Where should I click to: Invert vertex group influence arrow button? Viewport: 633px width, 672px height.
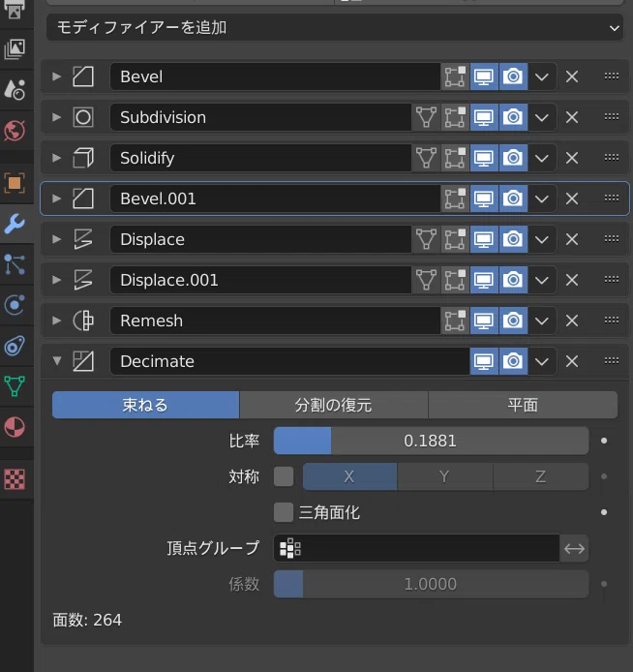[574, 548]
